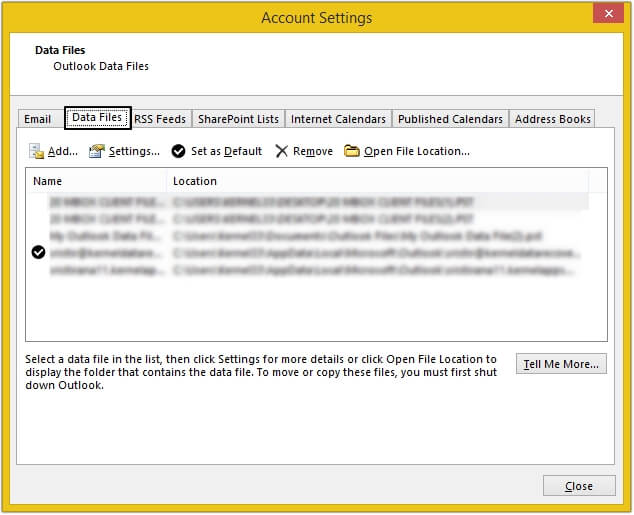Switch to the Email tab
The image size is (634, 515).
38,119
